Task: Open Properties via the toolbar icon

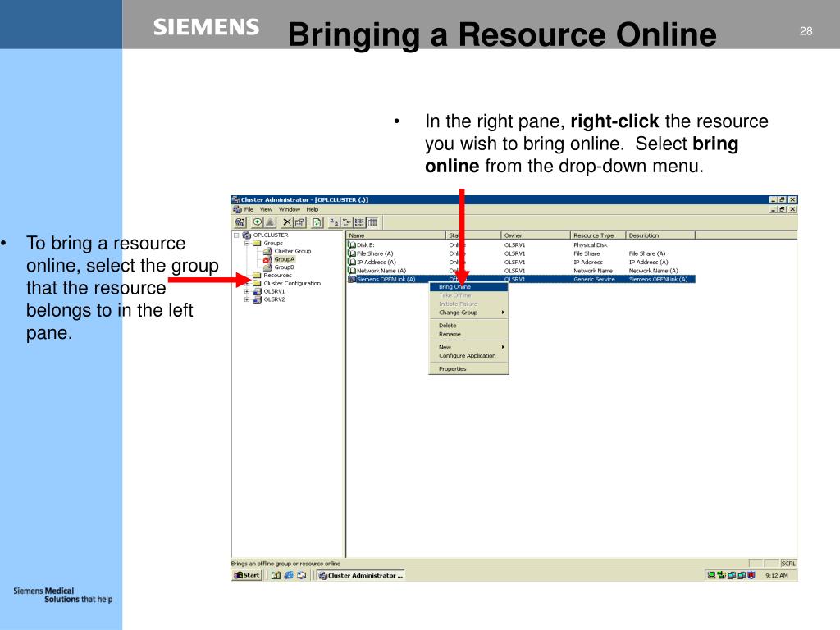Action: coord(300,222)
